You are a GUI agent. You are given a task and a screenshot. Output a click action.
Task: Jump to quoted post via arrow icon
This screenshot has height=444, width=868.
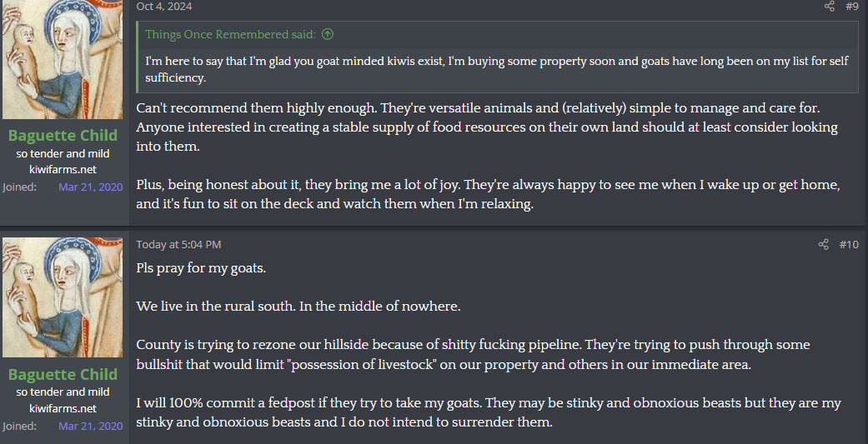point(328,34)
